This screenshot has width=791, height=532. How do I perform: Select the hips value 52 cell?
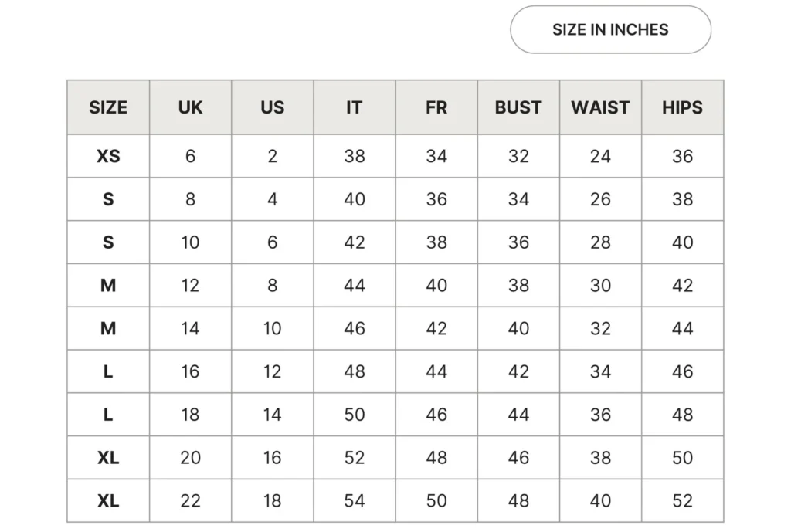tap(682, 500)
